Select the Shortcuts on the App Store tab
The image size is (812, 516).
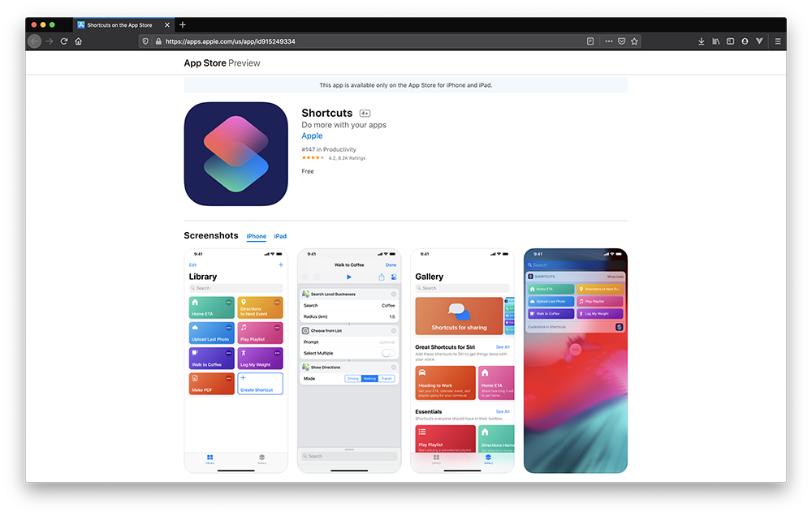pos(123,25)
